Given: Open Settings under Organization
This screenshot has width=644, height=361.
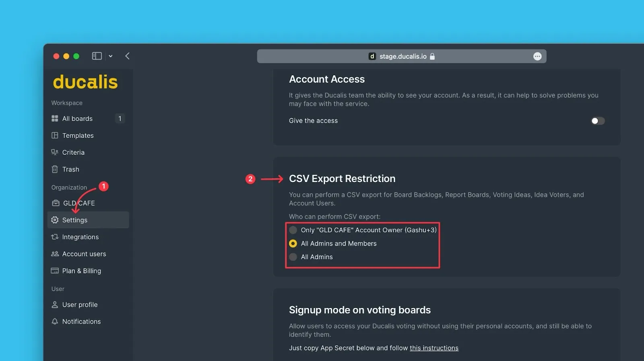Looking at the screenshot, I should pyautogui.click(x=74, y=220).
